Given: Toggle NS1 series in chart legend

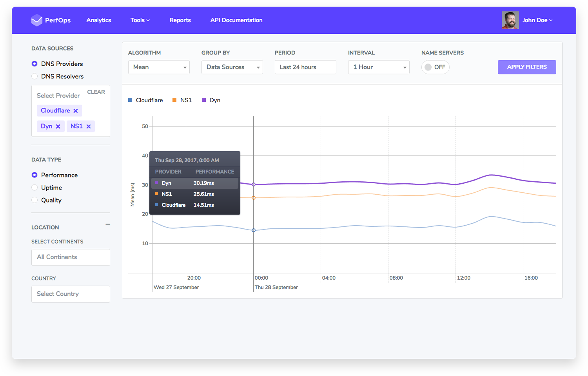Looking at the screenshot, I should tap(182, 100).
